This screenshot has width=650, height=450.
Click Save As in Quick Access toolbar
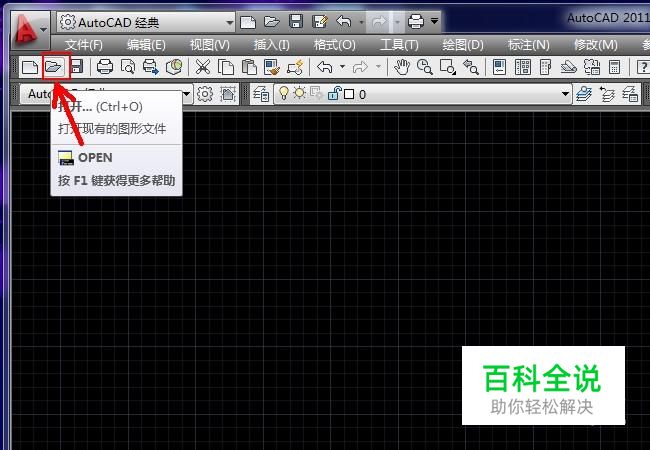pos(320,22)
